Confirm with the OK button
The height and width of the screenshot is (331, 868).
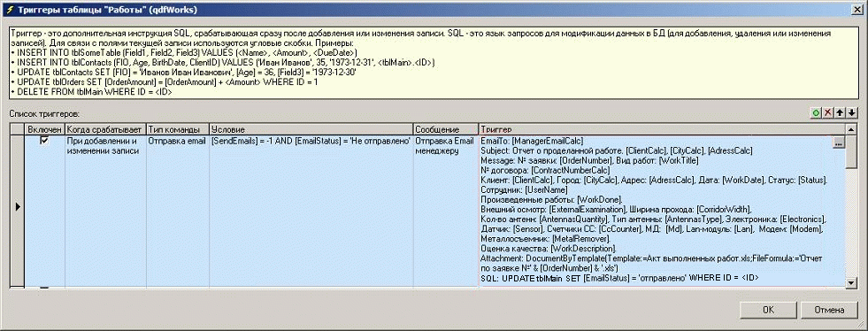click(x=768, y=310)
